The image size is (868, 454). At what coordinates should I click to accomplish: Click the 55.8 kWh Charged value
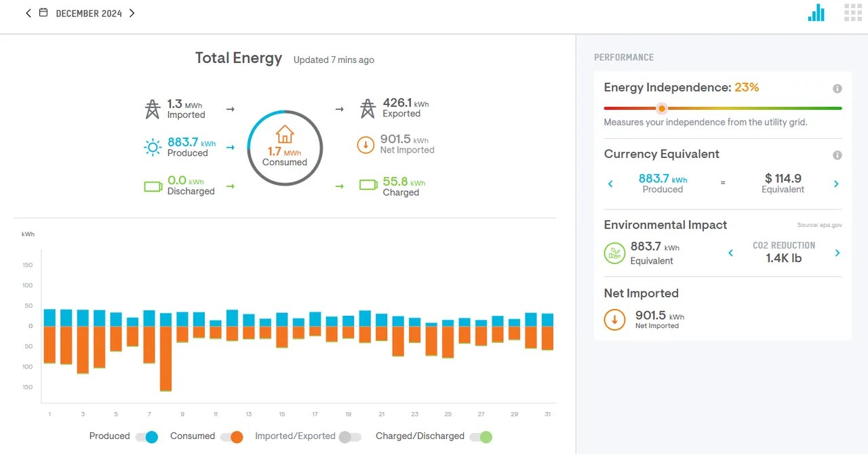pos(404,182)
